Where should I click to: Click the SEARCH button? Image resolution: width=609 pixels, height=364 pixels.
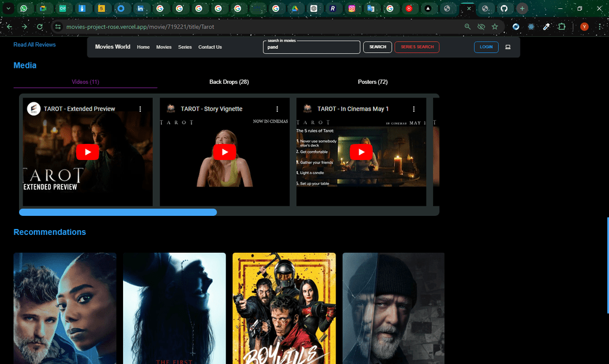(378, 47)
